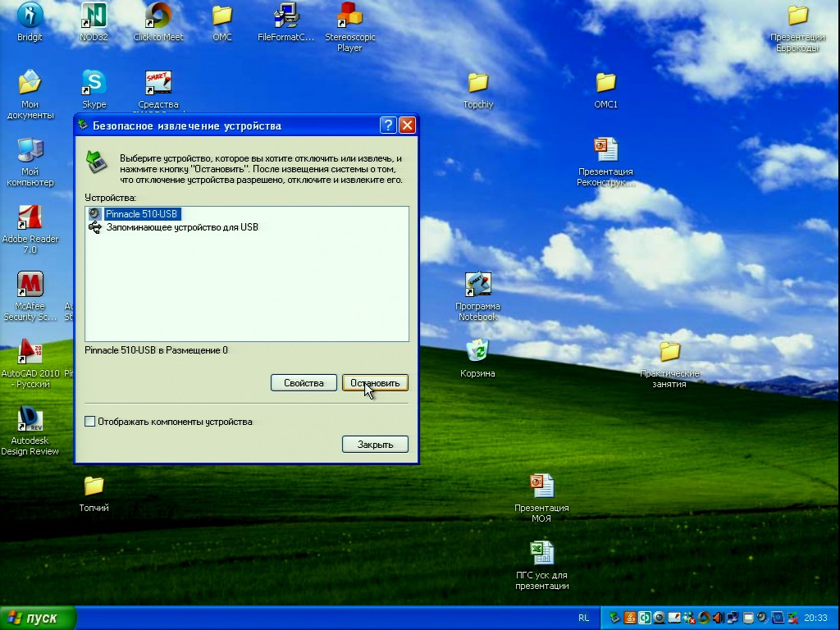Launch Skype from the desktop
Image resolution: width=840 pixels, height=630 pixels.
[x=94, y=89]
